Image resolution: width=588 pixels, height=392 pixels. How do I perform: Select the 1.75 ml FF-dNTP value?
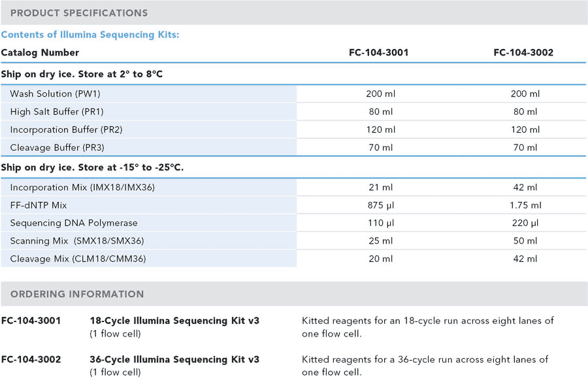click(525, 206)
